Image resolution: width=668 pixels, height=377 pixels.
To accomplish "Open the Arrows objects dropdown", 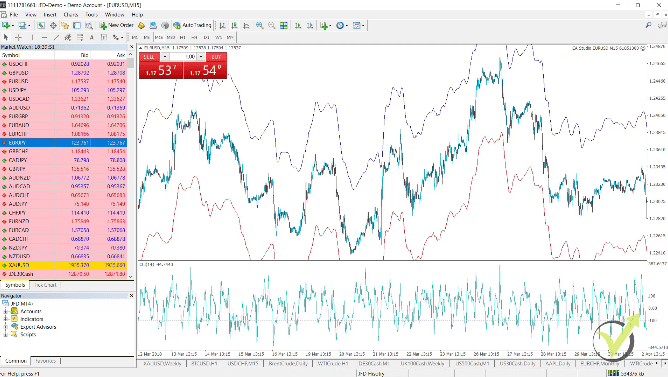I will 118,37.
